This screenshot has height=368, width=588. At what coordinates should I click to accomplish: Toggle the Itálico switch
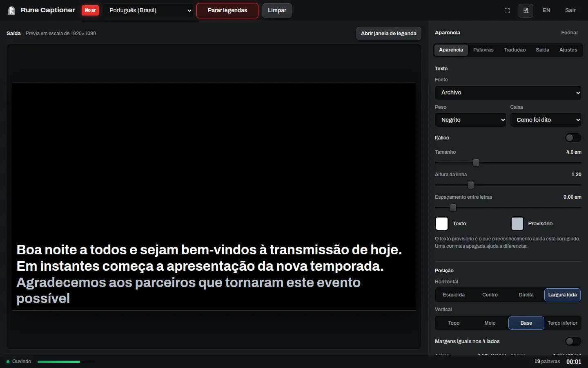[573, 138]
